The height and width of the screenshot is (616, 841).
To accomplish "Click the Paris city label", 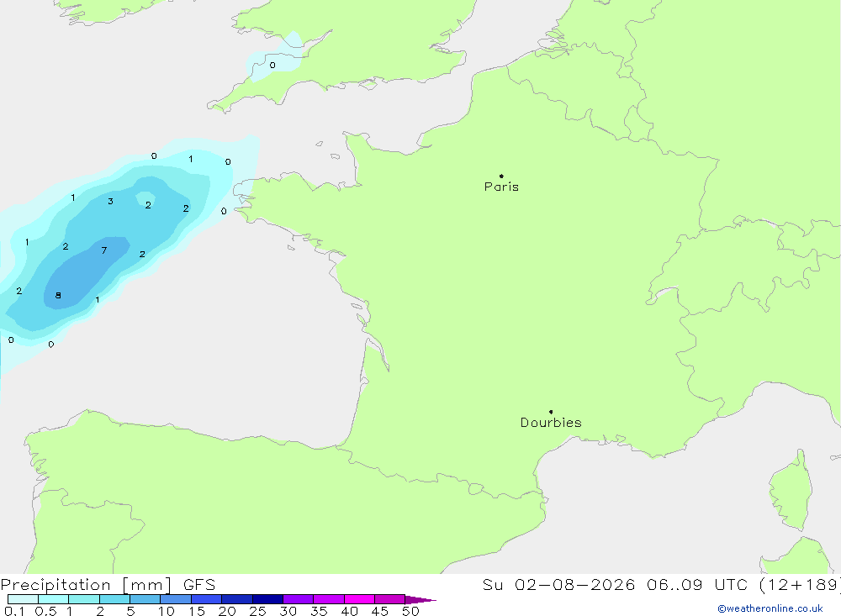I will (x=501, y=187).
